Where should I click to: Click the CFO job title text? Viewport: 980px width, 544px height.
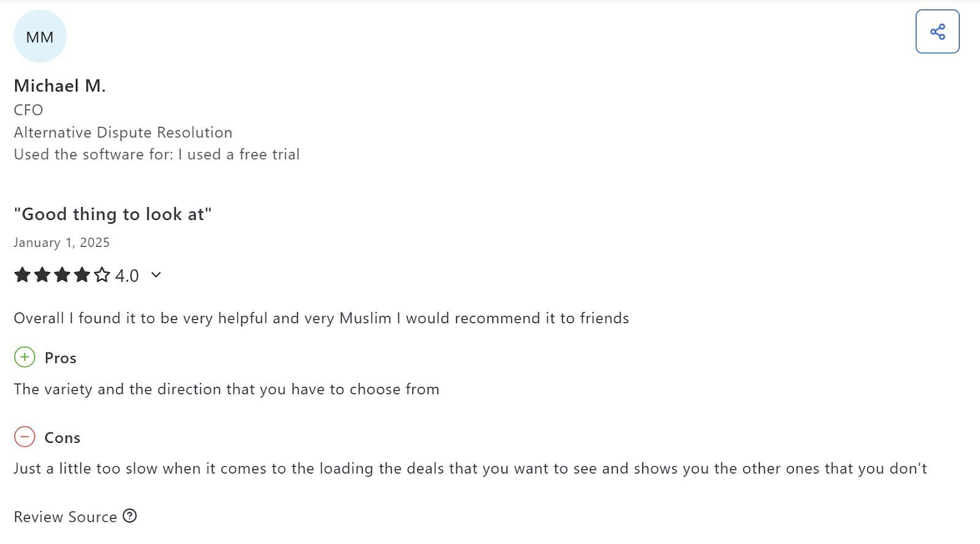click(x=29, y=110)
